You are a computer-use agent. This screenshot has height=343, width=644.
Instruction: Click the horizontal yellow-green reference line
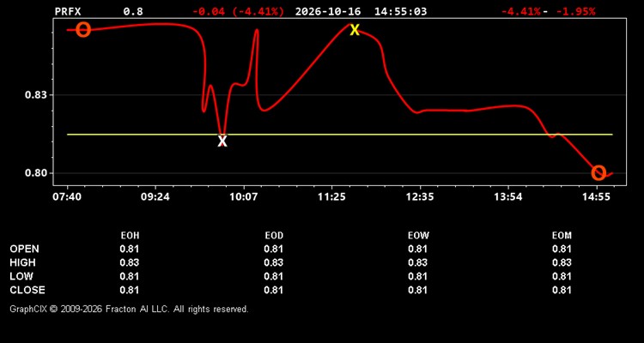coord(340,134)
